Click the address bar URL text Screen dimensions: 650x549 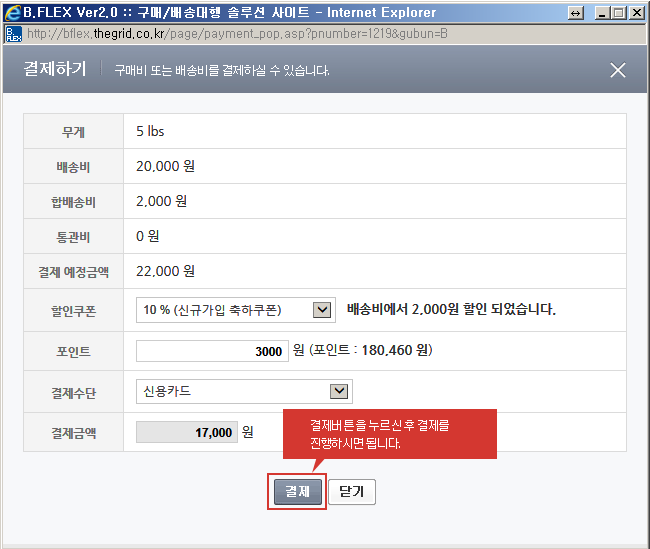[238, 33]
